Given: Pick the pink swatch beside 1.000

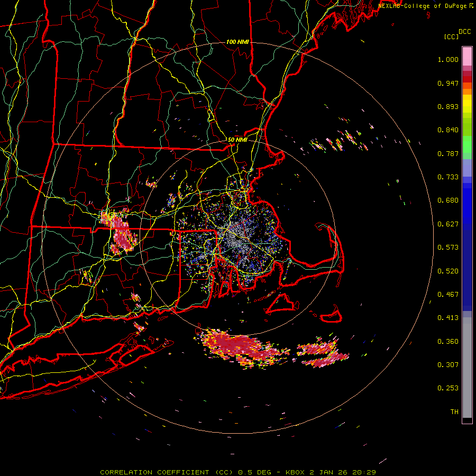Looking at the screenshot, I should tap(467, 57).
